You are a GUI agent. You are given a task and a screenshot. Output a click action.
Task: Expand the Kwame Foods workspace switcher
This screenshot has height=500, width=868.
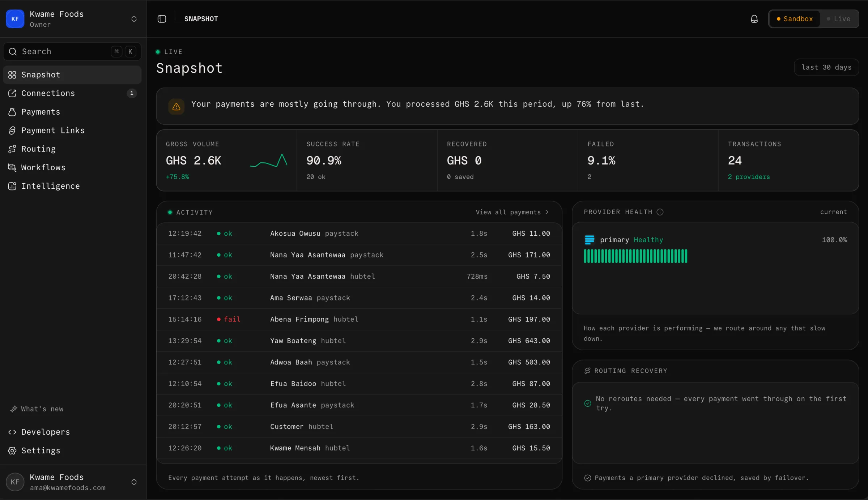point(134,19)
